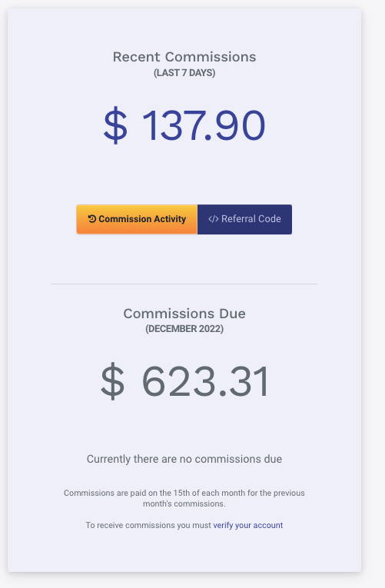Click the note about payment on the 15th
Image resolution: width=385 pixels, height=588 pixels.
click(x=184, y=498)
